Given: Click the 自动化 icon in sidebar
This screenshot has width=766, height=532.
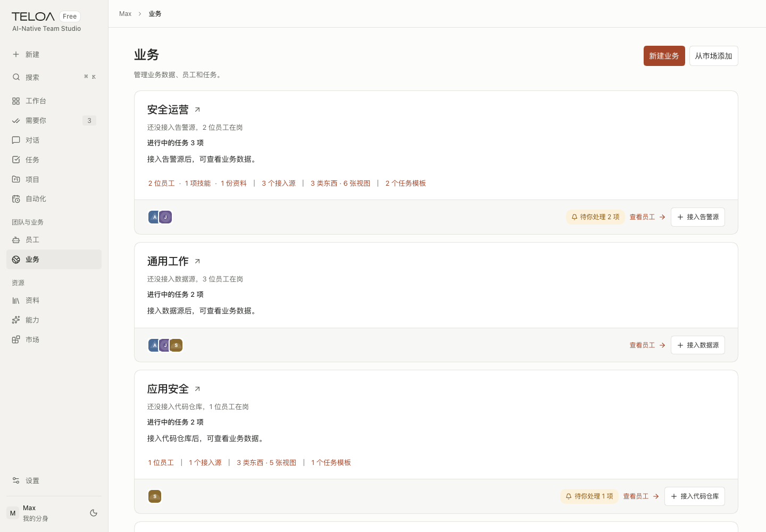Looking at the screenshot, I should pyautogui.click(x=16, y=198).
